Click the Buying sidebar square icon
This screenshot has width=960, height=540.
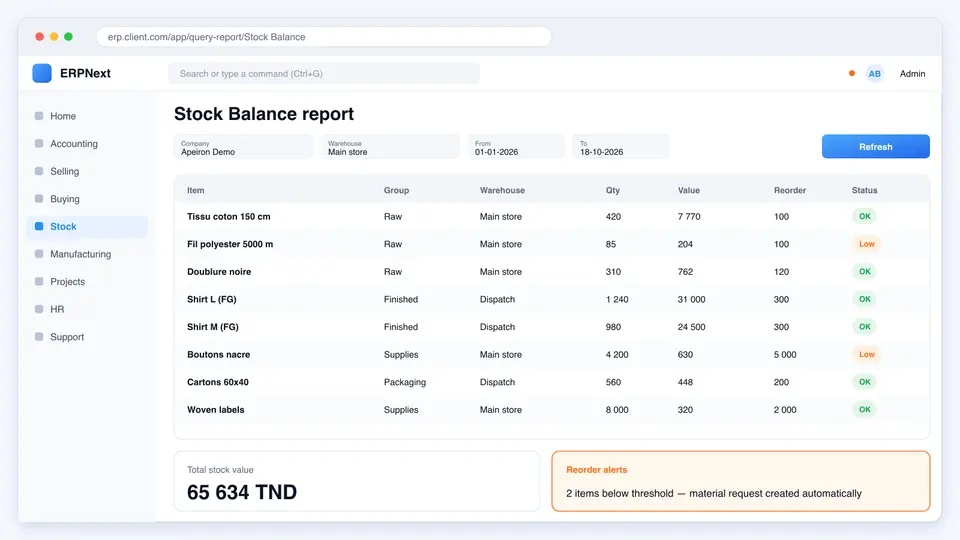(39, 198)
